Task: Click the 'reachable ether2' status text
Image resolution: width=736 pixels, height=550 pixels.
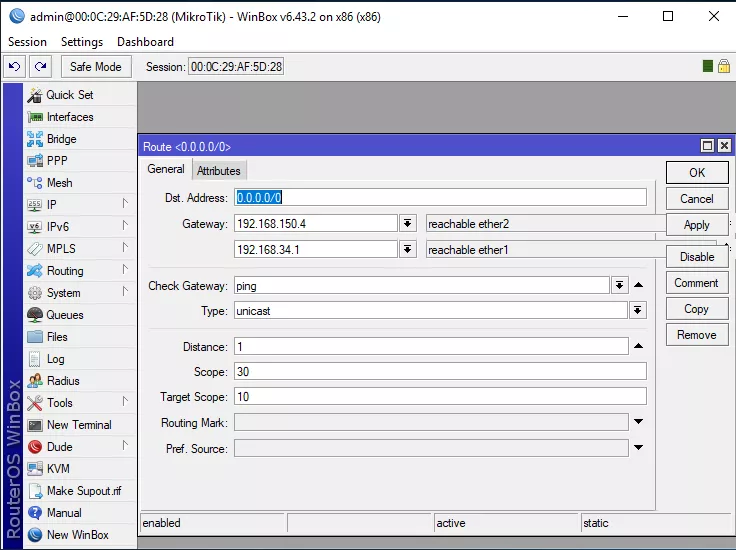Action: (x=468, y=224)
